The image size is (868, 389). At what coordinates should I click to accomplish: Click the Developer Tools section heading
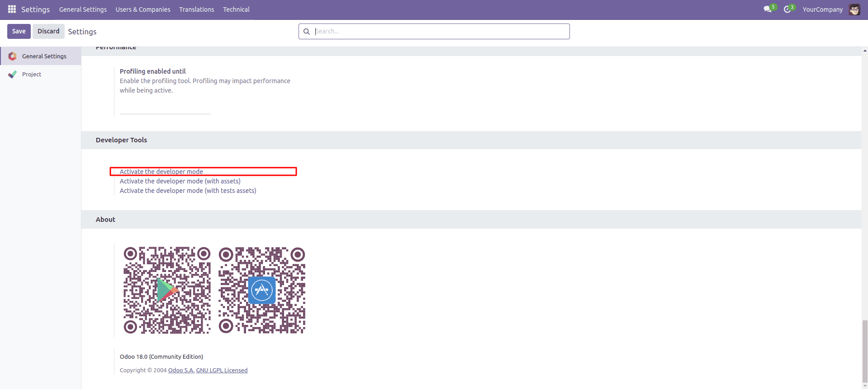121,140
